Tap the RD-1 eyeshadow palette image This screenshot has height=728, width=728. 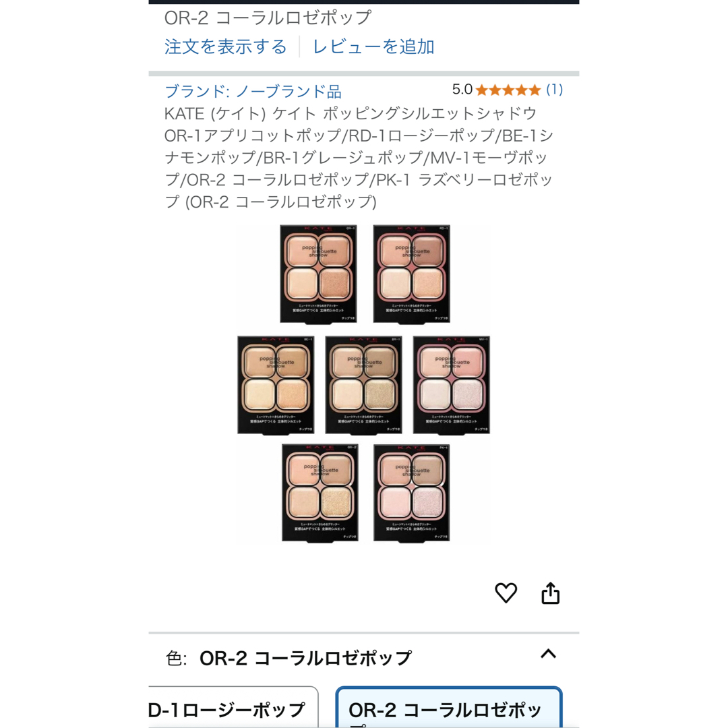click(411, 274)
